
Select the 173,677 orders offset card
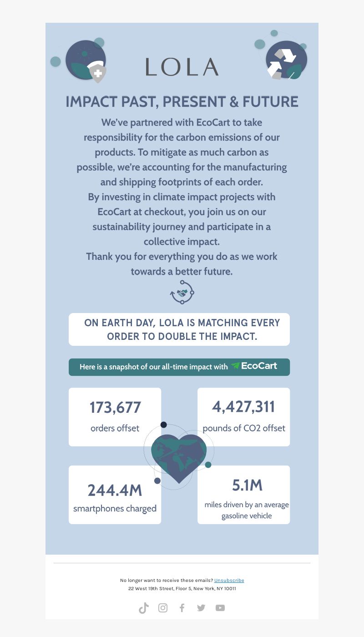coord(115,417)
